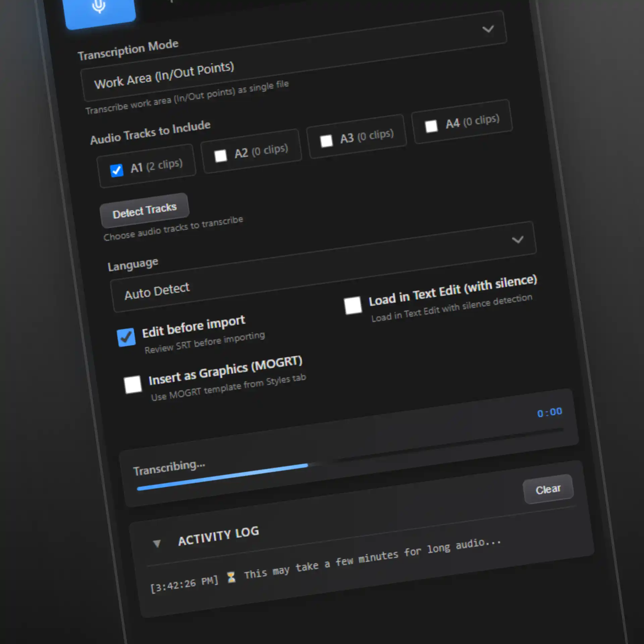Click the Clear button
This screenshot has height=644, width=644.
[x=548, y=489]
